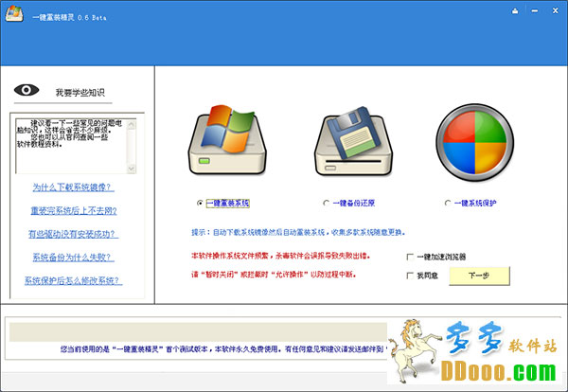Click the 我要学些知识 heading
This screenshot has width=568, height=392.
pyautogui.click(x=80, y=93)
